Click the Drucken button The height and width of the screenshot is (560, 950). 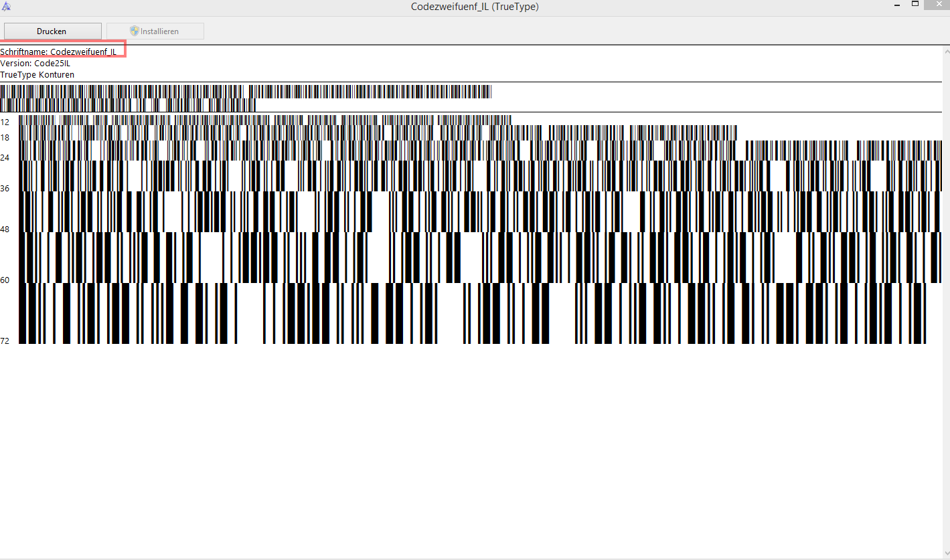pos(52,31)
